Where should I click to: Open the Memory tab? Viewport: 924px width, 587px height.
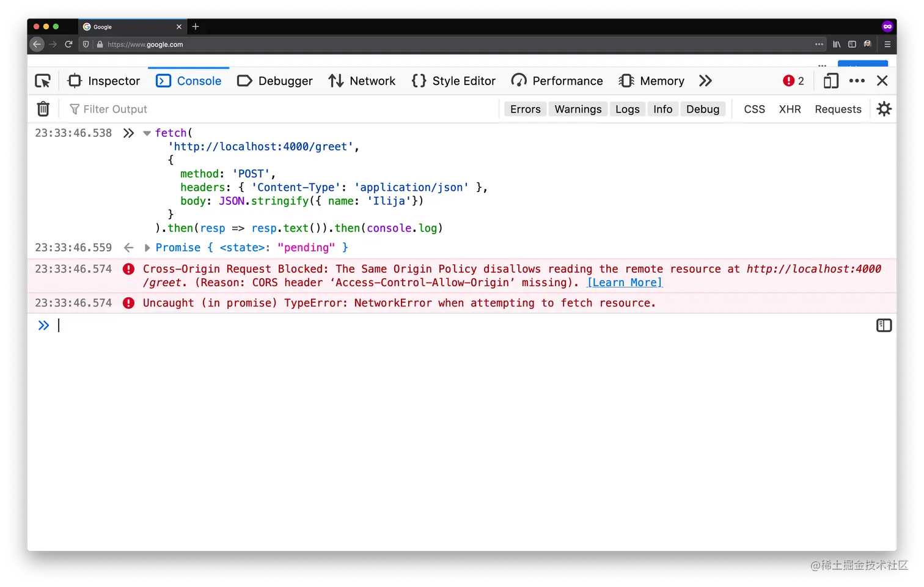[x=651, y=81]
